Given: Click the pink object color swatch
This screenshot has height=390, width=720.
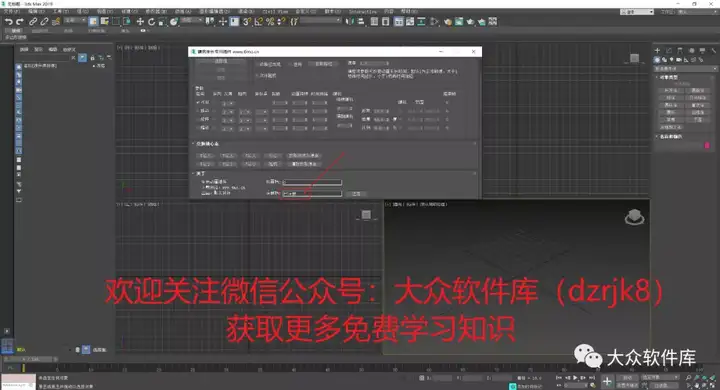Looking at the screenshot, I should pyautogui.click(x=707, y=145).
